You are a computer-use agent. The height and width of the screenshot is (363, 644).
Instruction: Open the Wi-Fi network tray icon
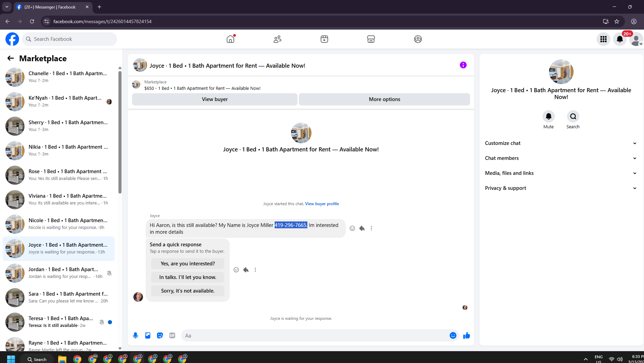pos(612,359)
